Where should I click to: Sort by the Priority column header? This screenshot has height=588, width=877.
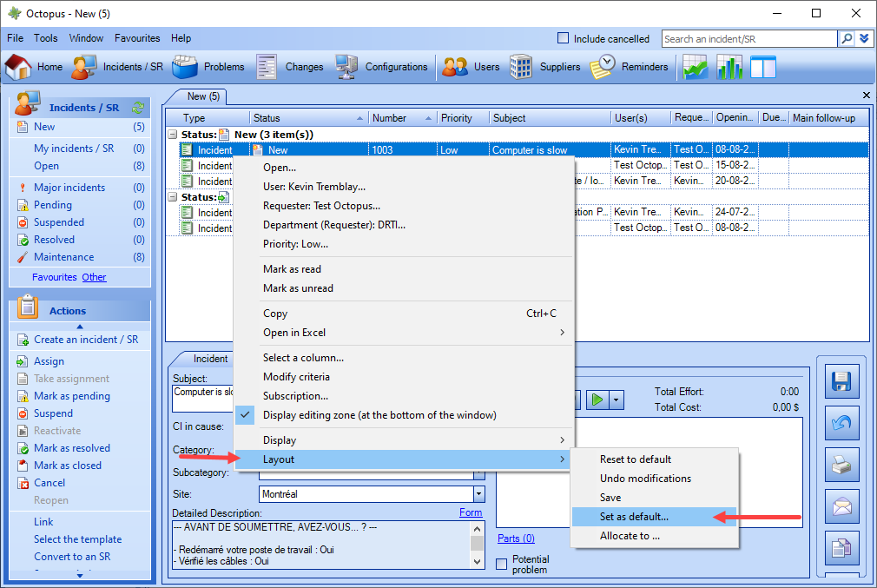tap(461, 118)
